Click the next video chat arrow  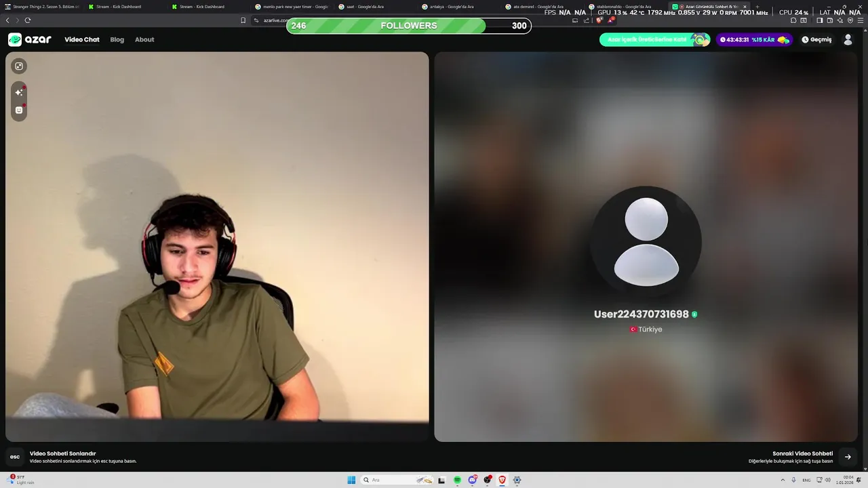coord(848,457)
